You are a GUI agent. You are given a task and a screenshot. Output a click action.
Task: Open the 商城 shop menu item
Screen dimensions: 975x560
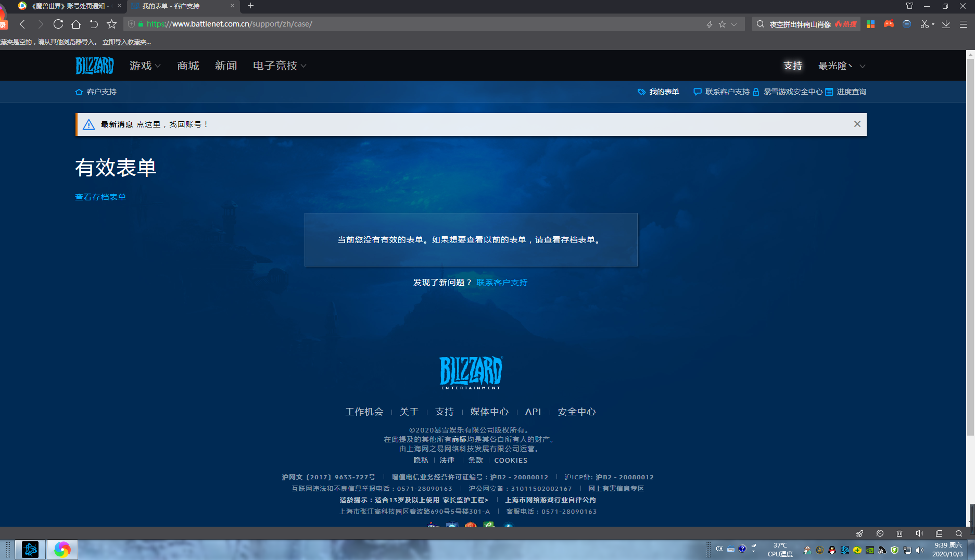188,66
